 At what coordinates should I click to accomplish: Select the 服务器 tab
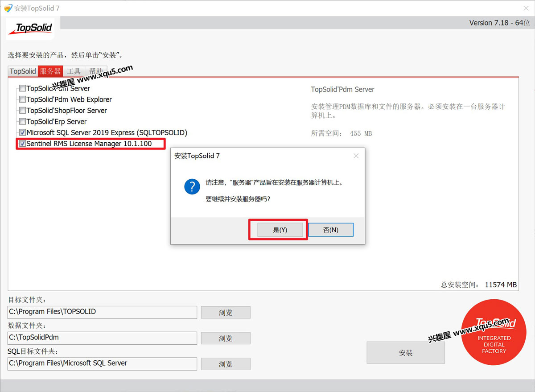click(x=50, y=71)
